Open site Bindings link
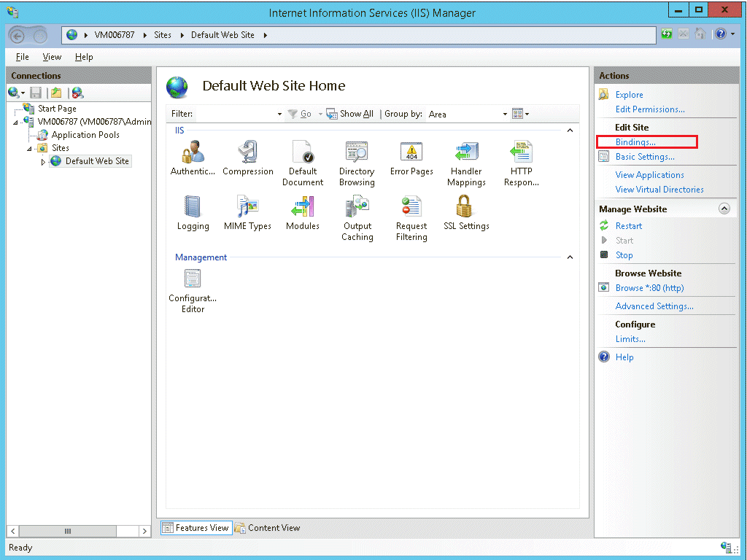 (x=635, y=142)
